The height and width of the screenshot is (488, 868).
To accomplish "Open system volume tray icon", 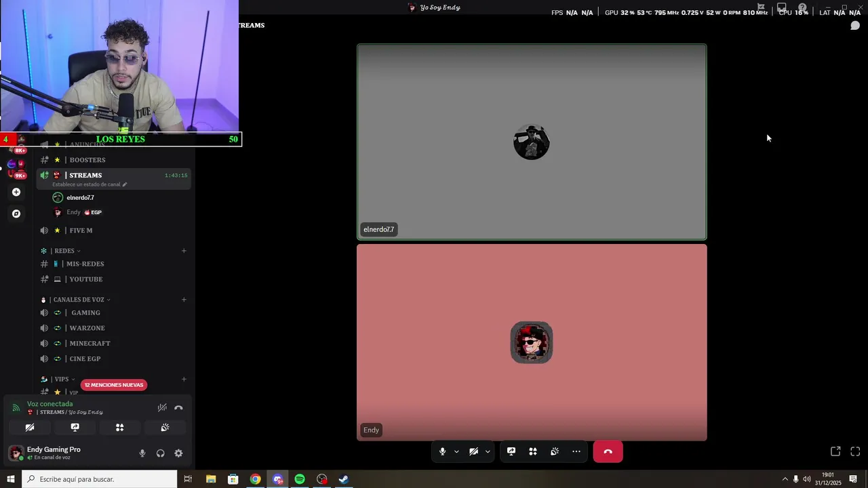I will (x=806, y=479).
